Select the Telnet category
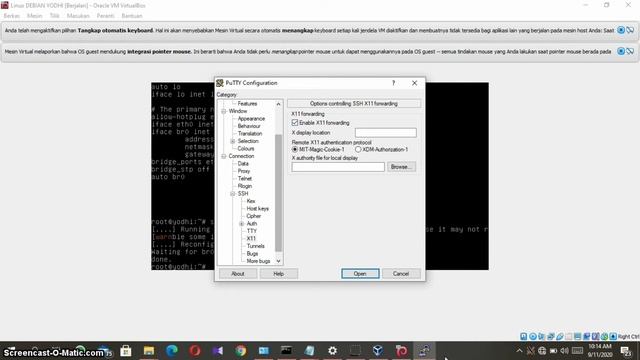This screenshot has height=360, width=640. (244, 179)
